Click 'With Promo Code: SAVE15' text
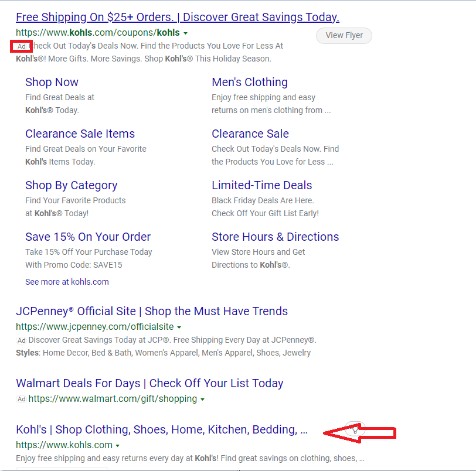This screenshot has width=476, height=471. click(74, 265)
